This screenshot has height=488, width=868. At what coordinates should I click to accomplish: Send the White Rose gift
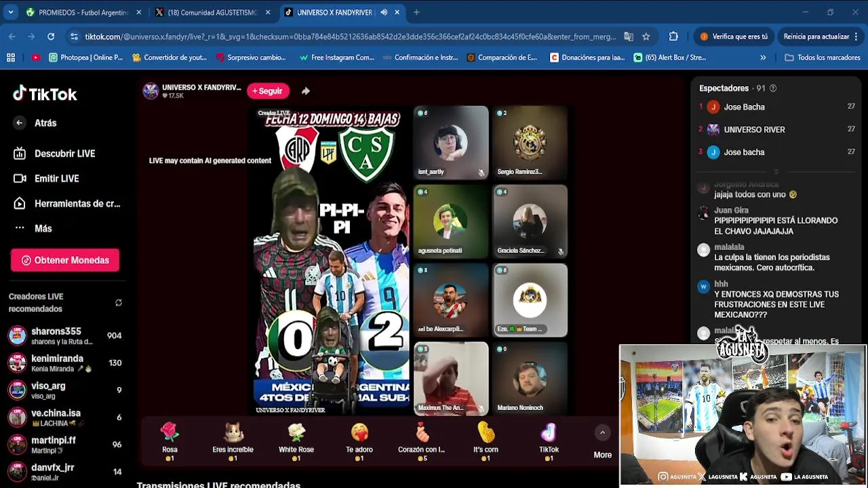click(x=296, y=442)
